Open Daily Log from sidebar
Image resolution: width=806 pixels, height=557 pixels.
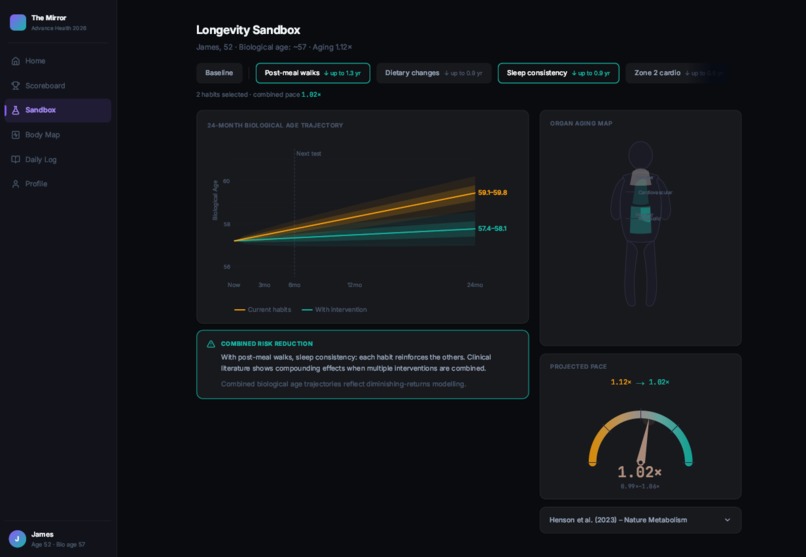[x=58, y=160]
